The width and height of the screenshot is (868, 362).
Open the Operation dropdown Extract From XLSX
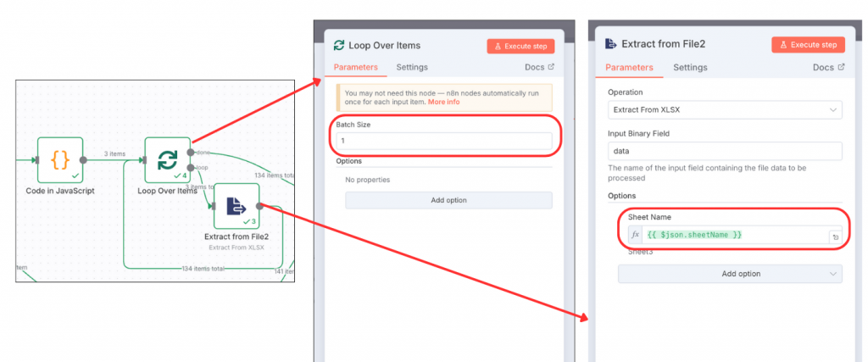pyautogui.click(x=725, y=109)
